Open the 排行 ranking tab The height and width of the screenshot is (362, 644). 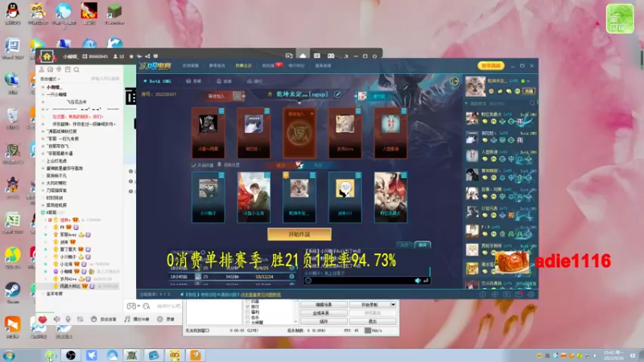pyautogui.click(x=254, y=81)
